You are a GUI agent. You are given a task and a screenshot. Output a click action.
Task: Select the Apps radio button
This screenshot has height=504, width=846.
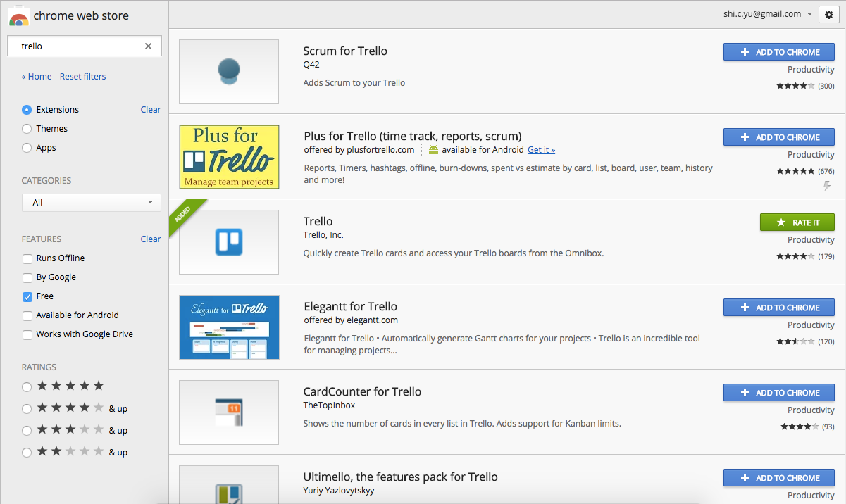point(27,148)
